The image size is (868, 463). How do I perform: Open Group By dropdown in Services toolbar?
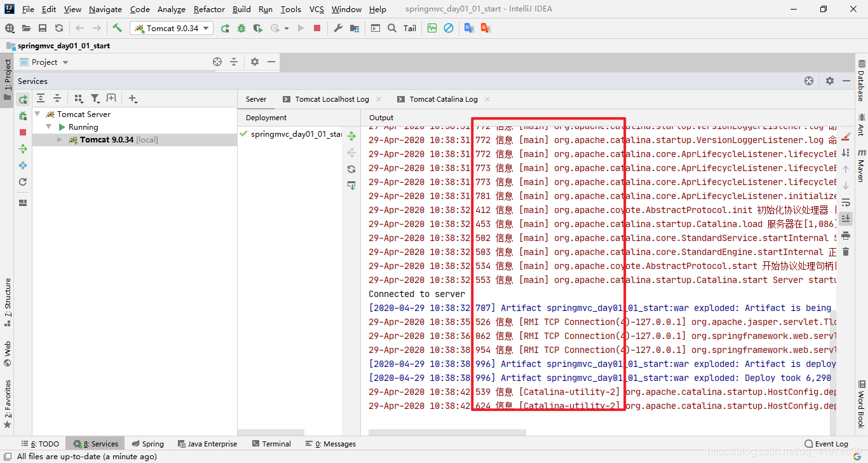(x=79, y=98)
